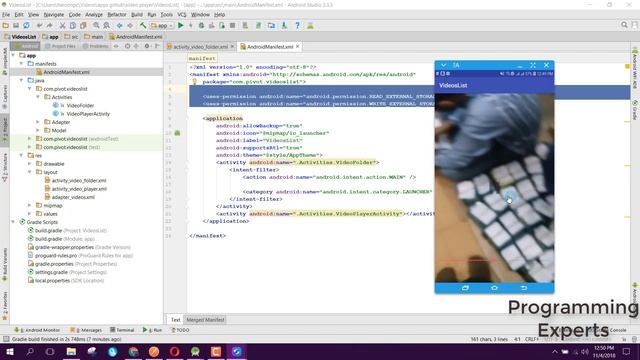Click the Copy icon in toolbar
Viewport: 640px width, 360px height.
click(x=73, y=25)
